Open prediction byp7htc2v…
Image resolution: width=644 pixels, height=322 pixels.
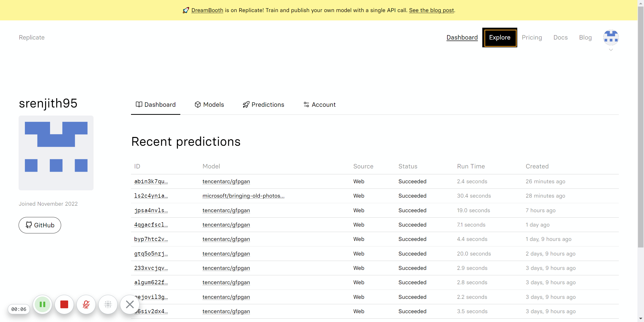tap(151, 239)
